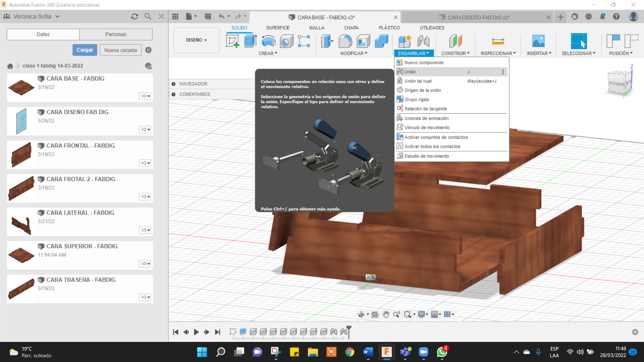Click the ViewCube POSTERIOR face

[617, 84]
